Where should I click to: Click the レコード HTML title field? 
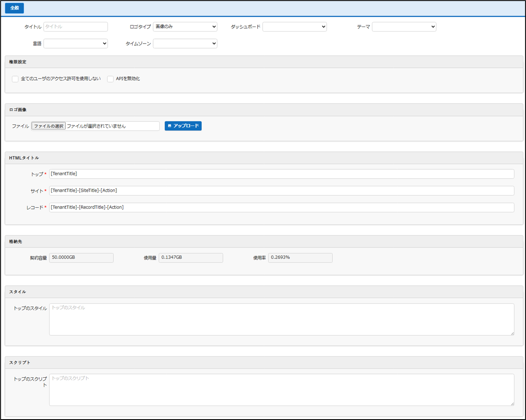pyautogui.click(x=282, y=207)
